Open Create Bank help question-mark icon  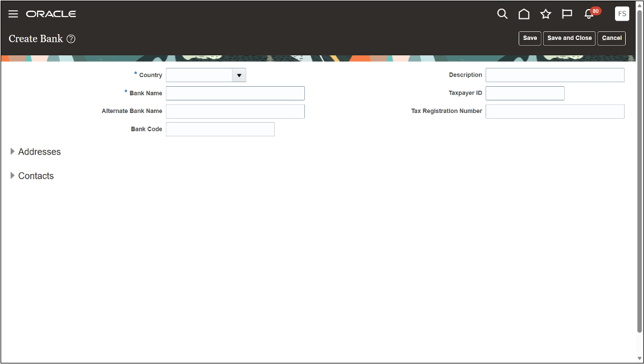(71, 39)
